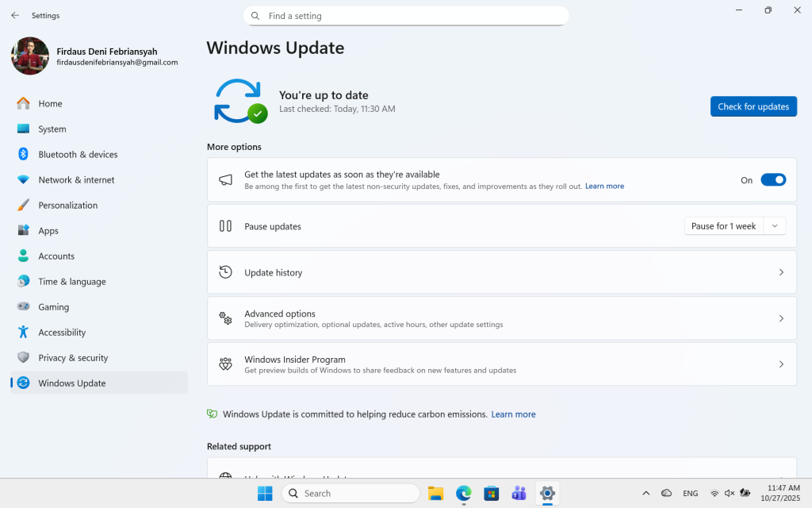
Task: Click the Time & language label
Action: tap(72, 282)
